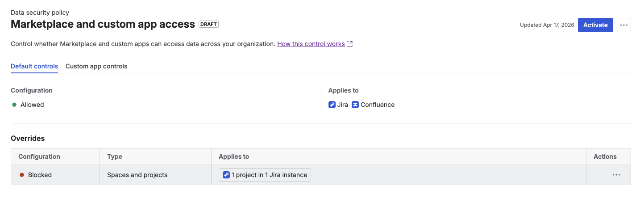Click the Jira icon inside the project chip
The width and height of the screenshot is (644, 216).
click(226, 175)
